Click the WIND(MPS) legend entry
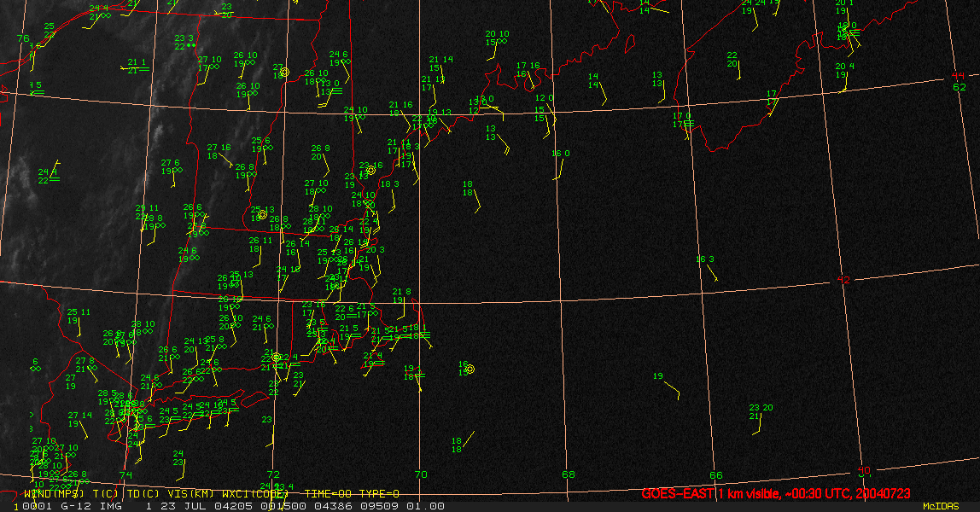 tap(55, 494)
